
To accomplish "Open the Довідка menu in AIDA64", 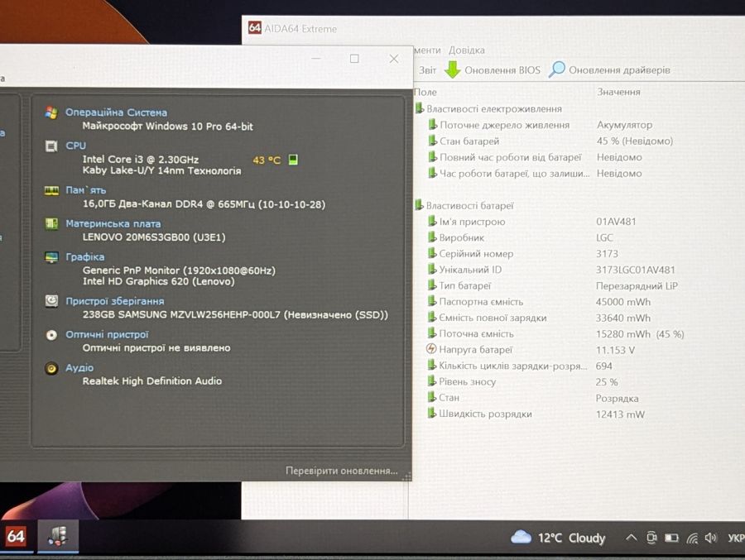I will pos(466,50).
